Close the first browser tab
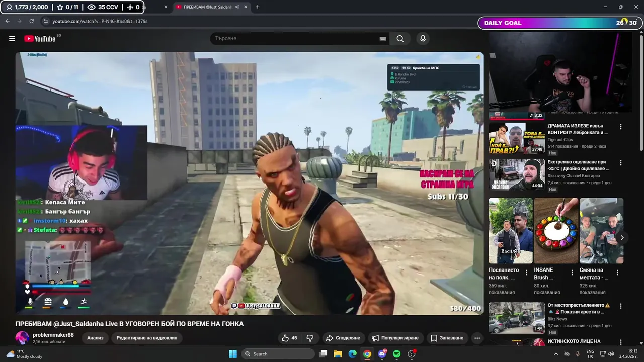 pyautogui.click(x=166, y=7)
